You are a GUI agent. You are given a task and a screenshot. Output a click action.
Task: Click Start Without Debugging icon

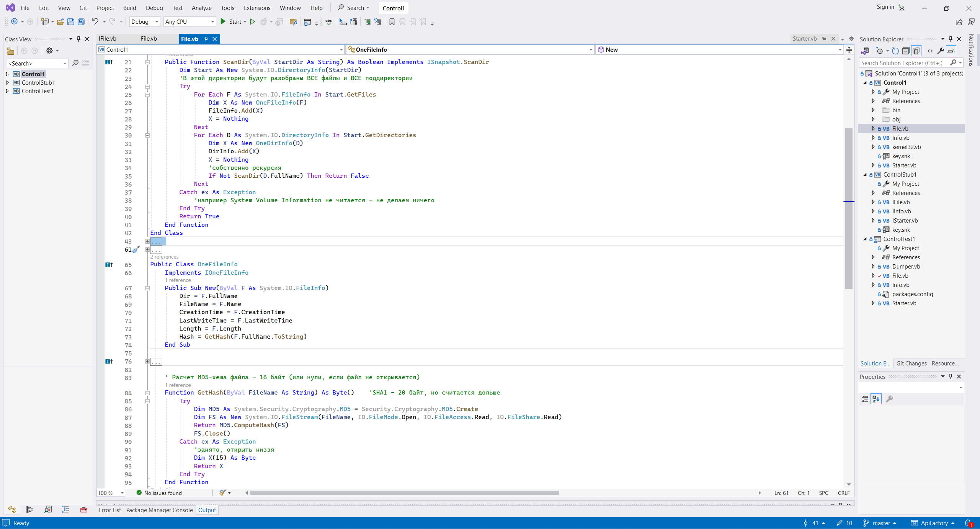click(252, 22)
